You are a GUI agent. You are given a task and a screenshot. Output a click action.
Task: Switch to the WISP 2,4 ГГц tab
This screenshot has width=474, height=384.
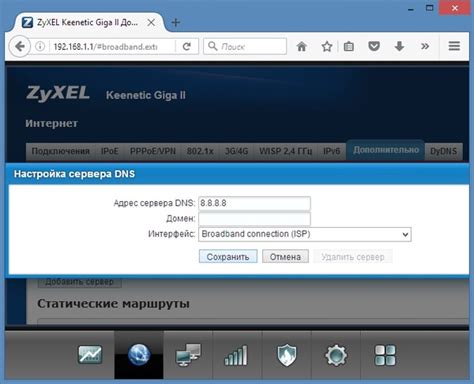point(286,151)
